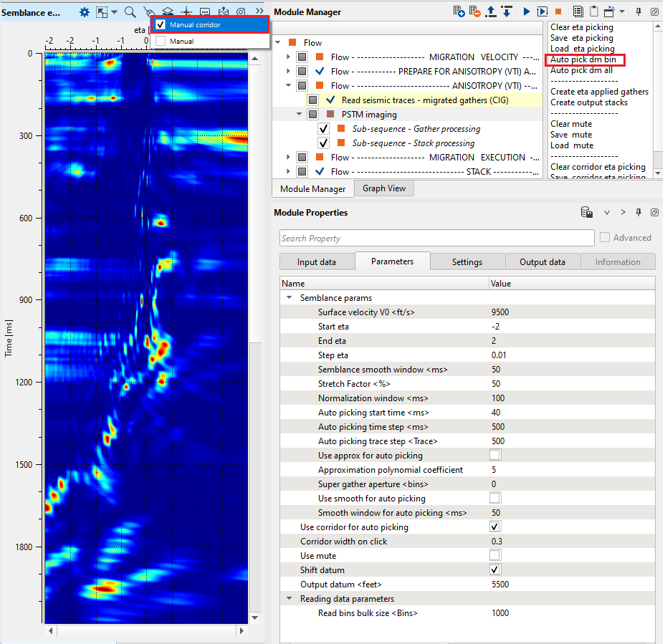Click the orange Stop execution icon

pyautogui.click(x=558, y=11)
